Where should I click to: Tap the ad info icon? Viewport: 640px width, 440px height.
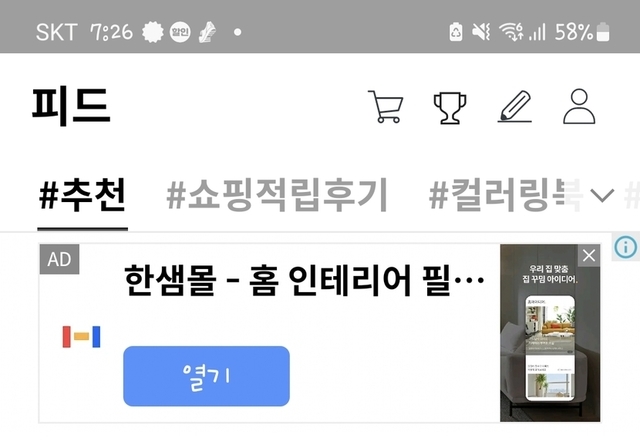626,247
